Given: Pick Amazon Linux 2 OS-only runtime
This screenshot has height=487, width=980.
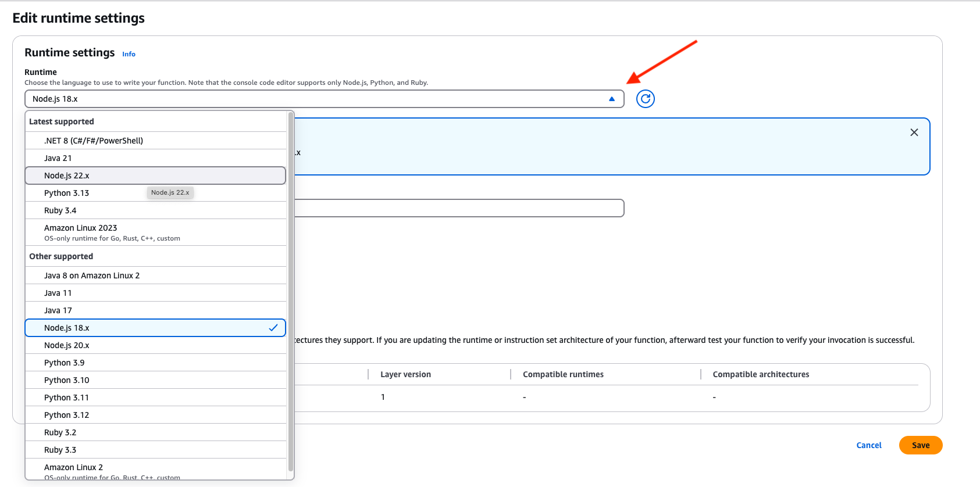Looking at the screenshot, I should [x=156, y=470].
